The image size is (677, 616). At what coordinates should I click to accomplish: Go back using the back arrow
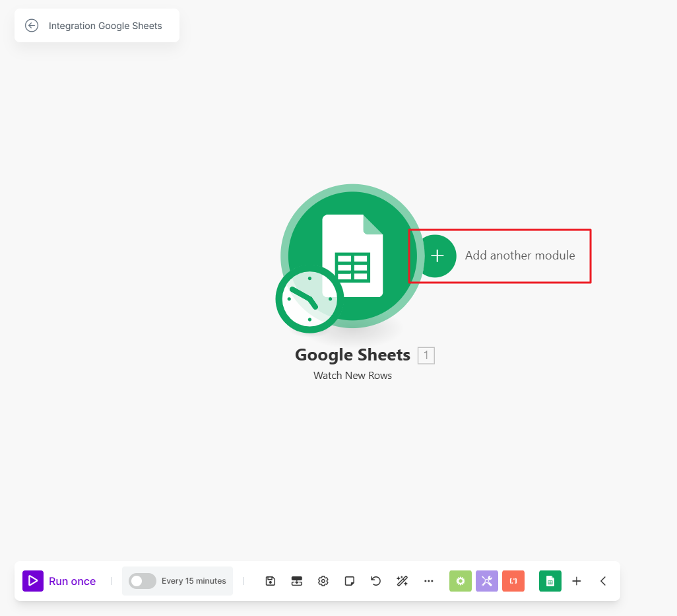(x=32, y=26)
